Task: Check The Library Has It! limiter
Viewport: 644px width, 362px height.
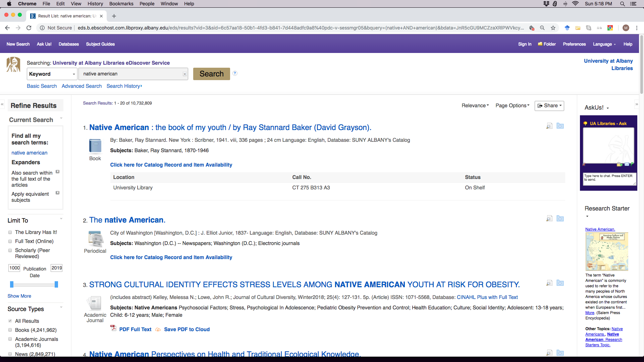Action: [x=10, y=232]
